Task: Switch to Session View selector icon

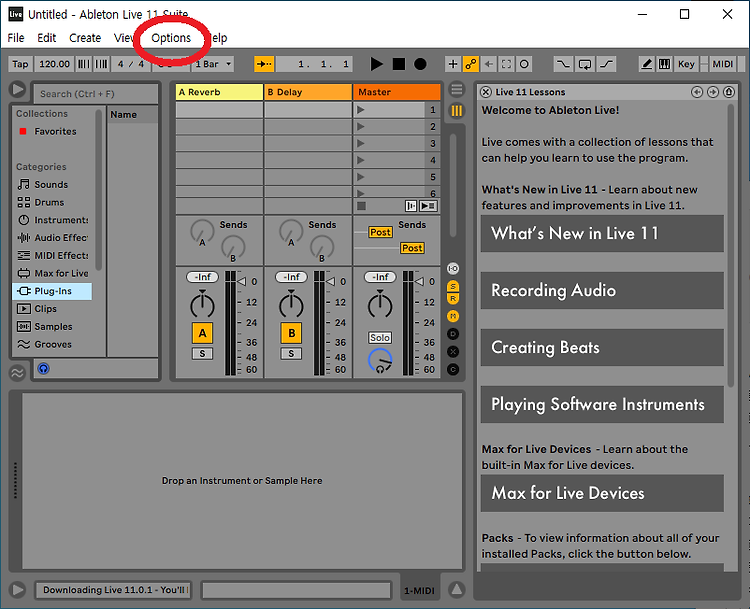Action: click(457, 111)
